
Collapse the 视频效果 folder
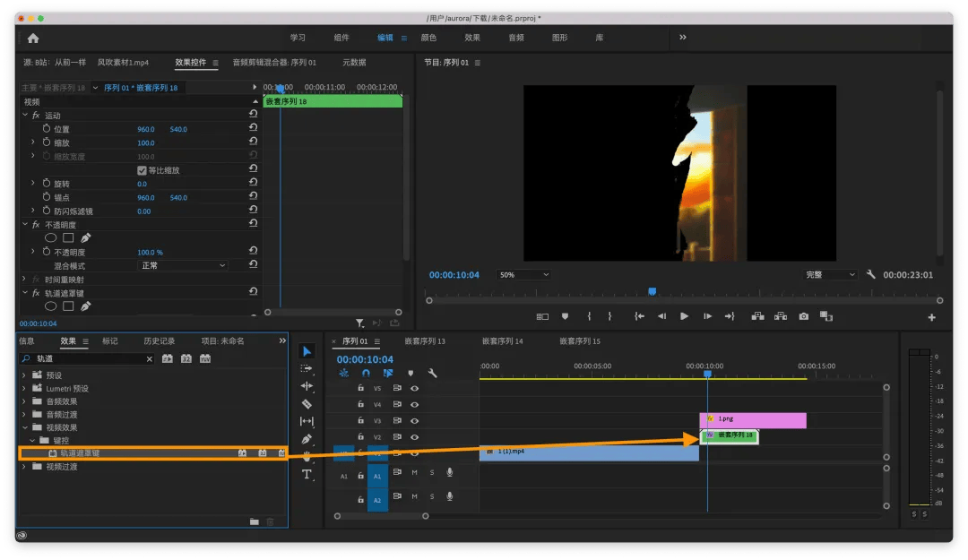pos(25,427)
